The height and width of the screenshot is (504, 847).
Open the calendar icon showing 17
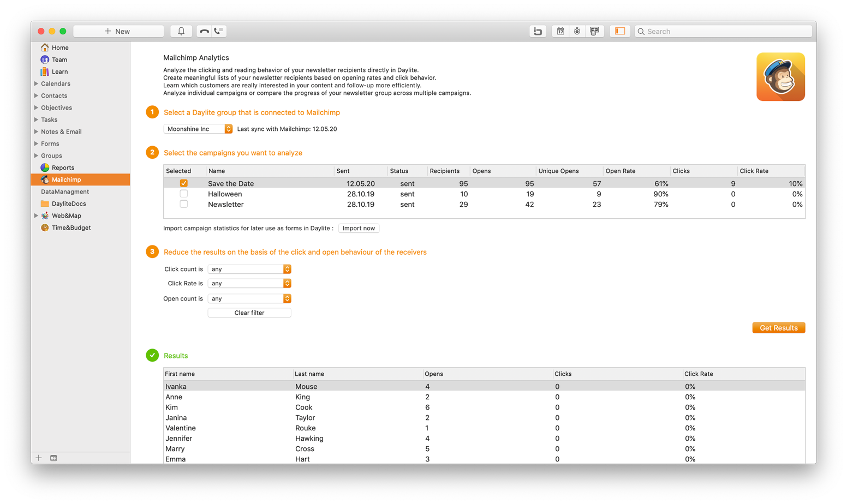click(560, 31)
